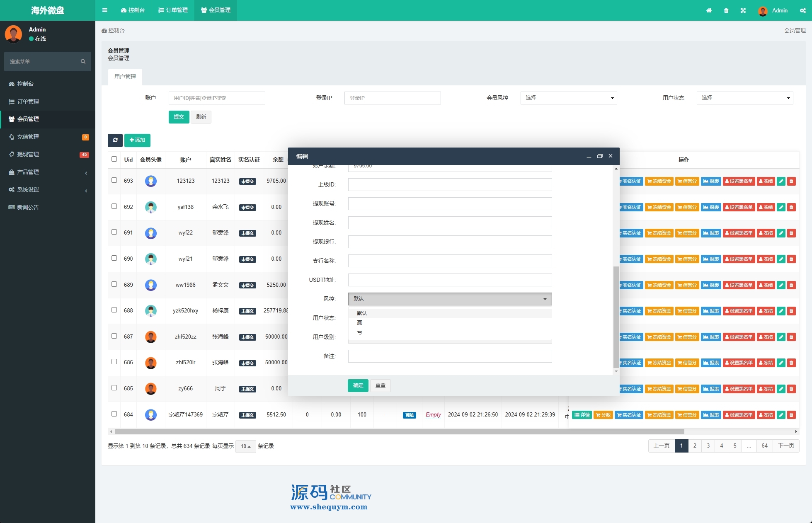Click the 添加 button
The image size is (812, 523).
tap(137, 140)
